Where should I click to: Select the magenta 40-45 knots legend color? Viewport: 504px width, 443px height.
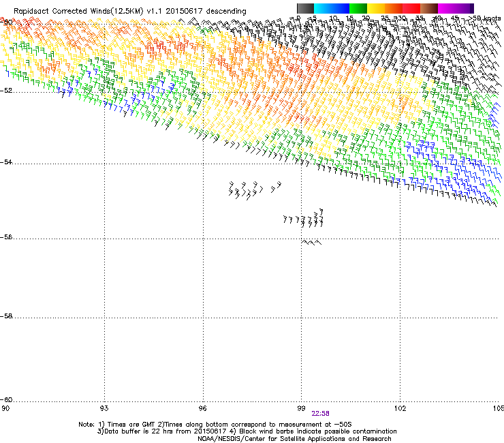[447, 8]
